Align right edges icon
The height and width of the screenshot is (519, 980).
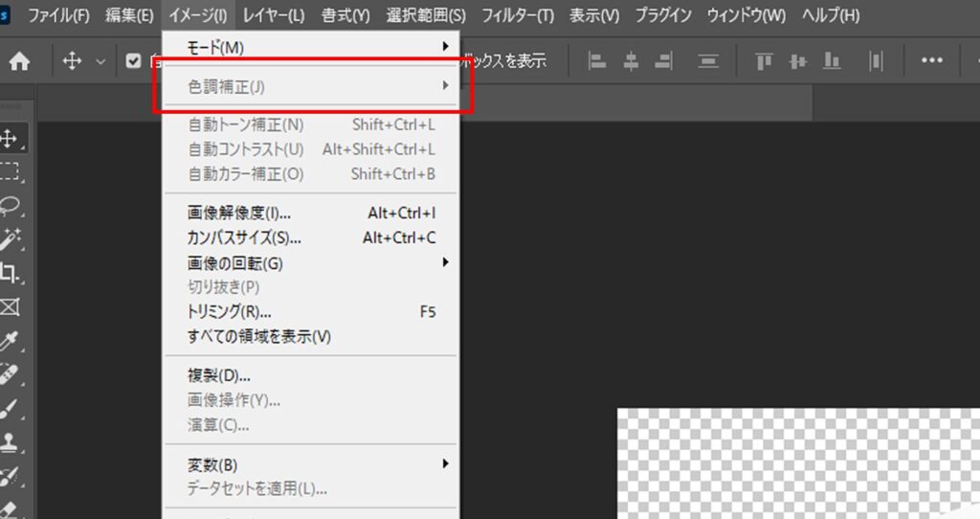664,60
